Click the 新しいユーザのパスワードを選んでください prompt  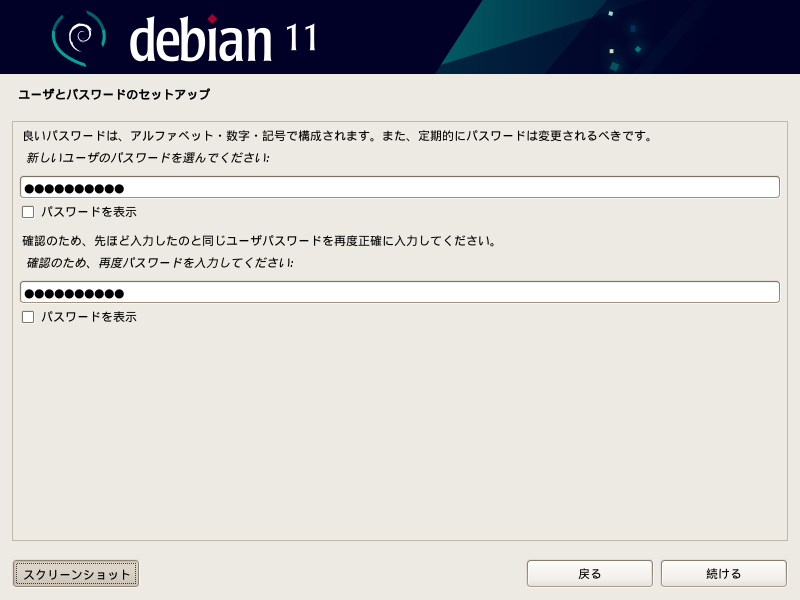tap(147, 158)
